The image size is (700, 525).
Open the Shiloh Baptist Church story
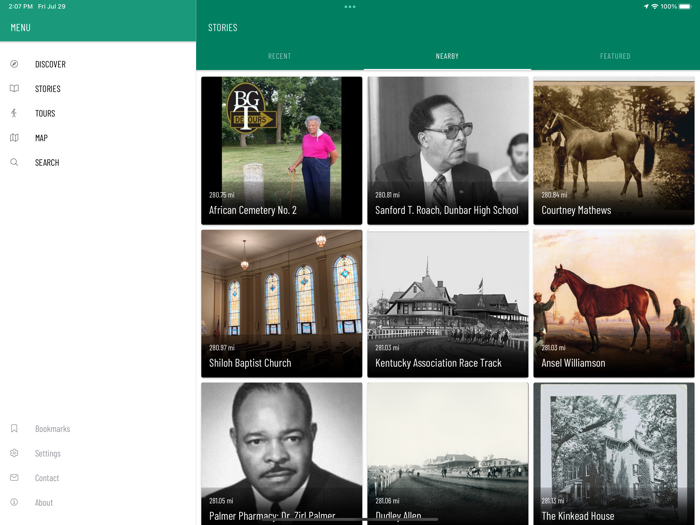282,304
